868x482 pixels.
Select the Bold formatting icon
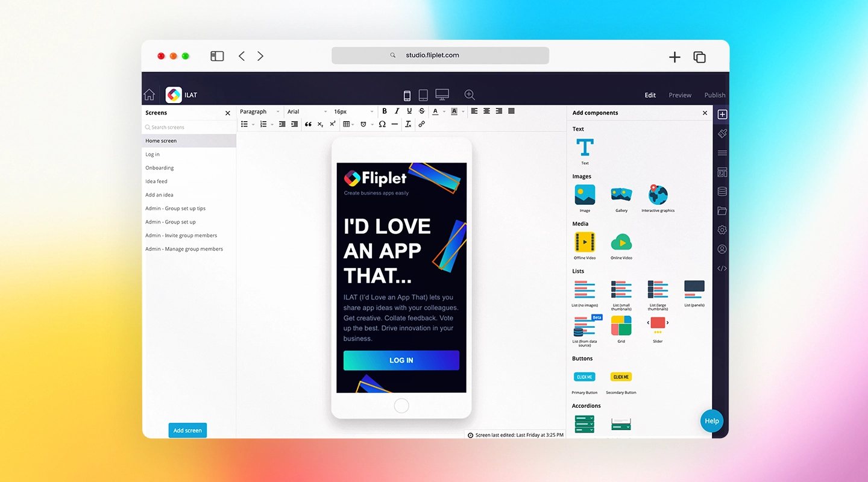[384, 111]
